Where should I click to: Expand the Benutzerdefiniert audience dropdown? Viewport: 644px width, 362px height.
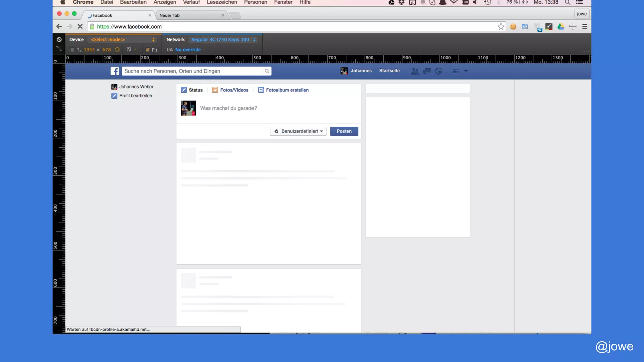[x=298, y=131]
